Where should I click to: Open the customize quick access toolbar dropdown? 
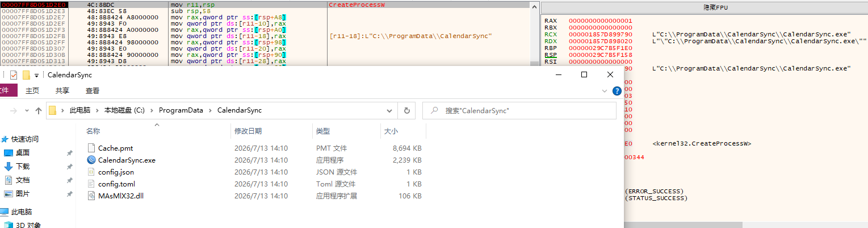pos(36,76)
